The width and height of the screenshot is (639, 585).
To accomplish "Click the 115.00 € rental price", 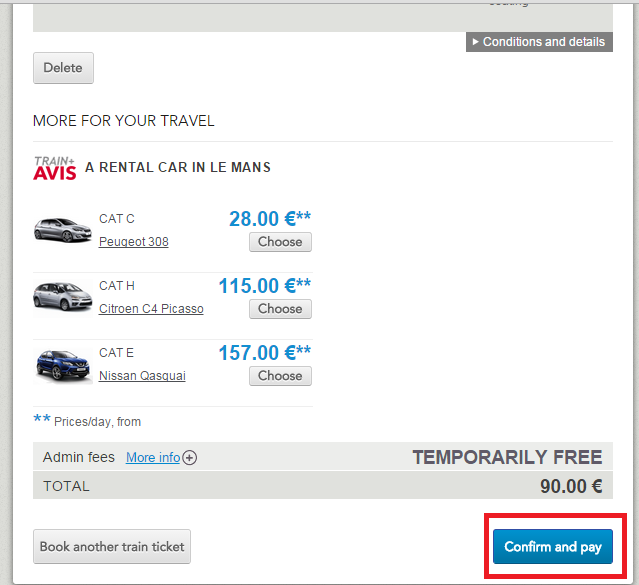I will [264, 286].
